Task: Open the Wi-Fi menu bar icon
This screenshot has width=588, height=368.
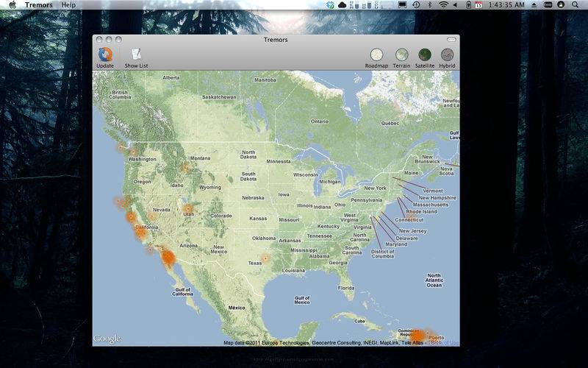Action: point(443,5)
